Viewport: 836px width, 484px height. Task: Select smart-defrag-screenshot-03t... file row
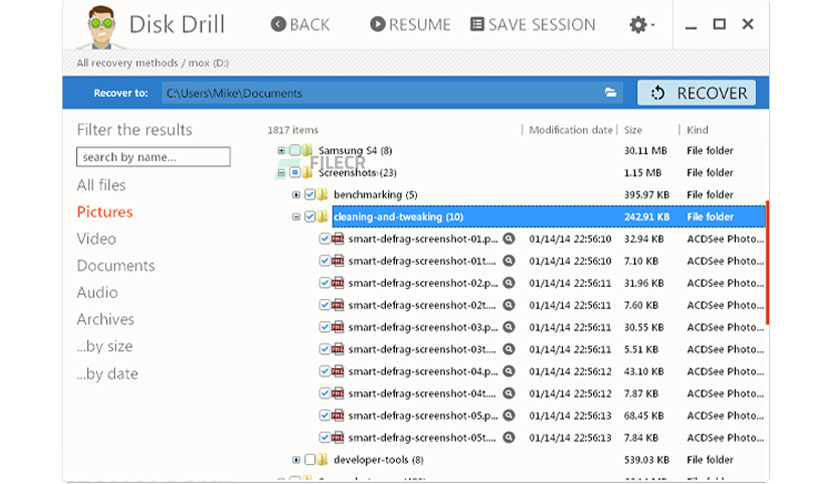(541, 349)
